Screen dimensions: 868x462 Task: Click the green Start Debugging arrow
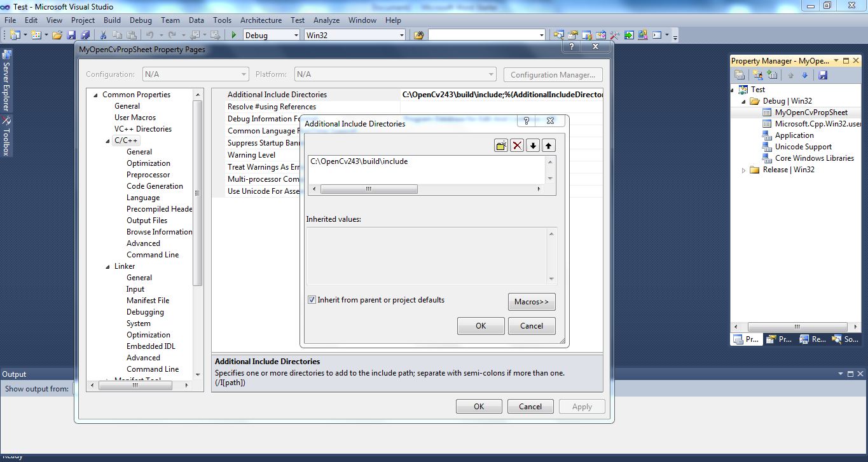[234, 35]
